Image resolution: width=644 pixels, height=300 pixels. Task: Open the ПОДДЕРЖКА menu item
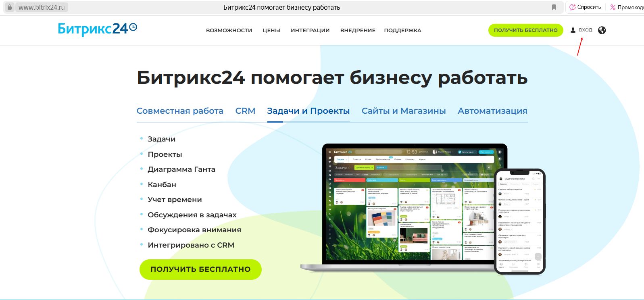click(402, 30)
